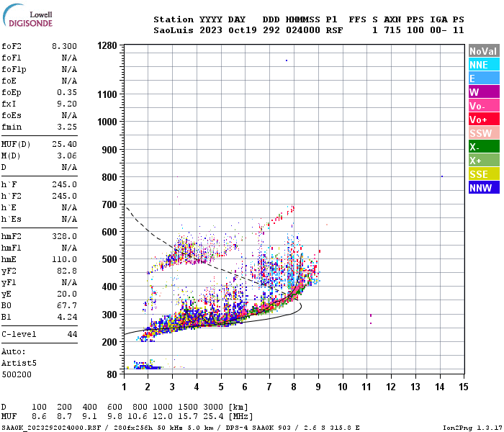Select the NoVal legend swatch
Screen dimensions: 504x432
click(x=484, y=51)
